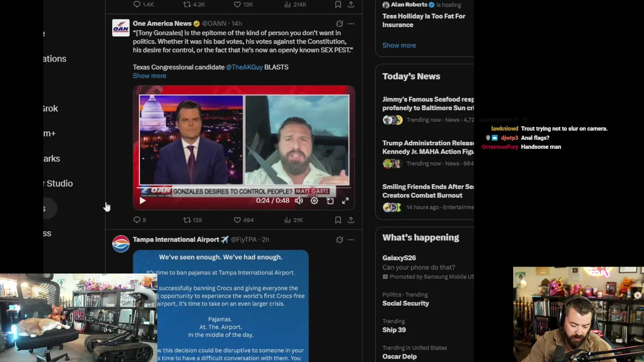Screen dimensions: 644x362
Task: Open One America News account name
Action: (162, 24)
